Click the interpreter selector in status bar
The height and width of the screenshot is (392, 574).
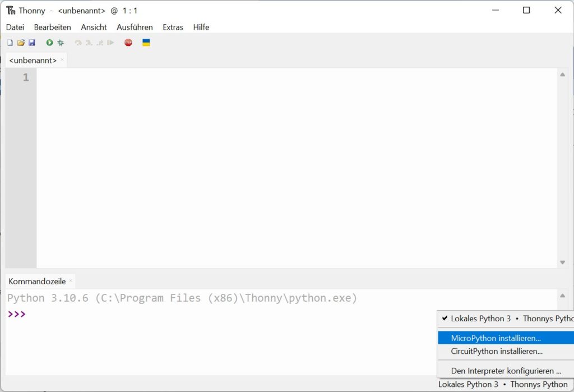pyautogui.click(x=503, y=384)
